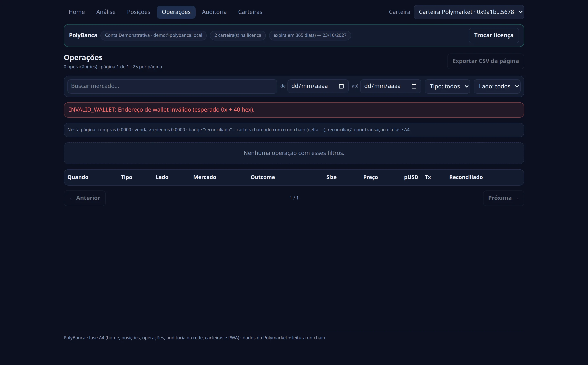This screenshot has width=588, height=365.
Task: Click the Preço column header
Action: tap(370, 177)
